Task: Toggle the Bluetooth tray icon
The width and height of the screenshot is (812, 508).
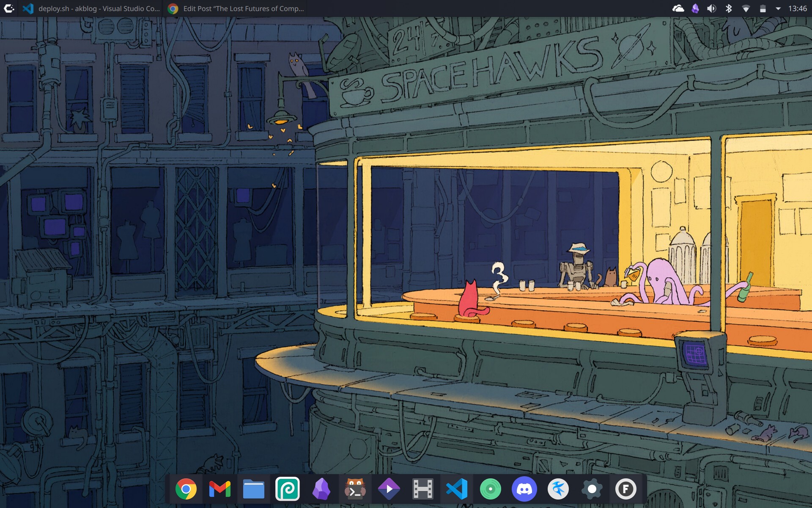Action: click(729, 8)
